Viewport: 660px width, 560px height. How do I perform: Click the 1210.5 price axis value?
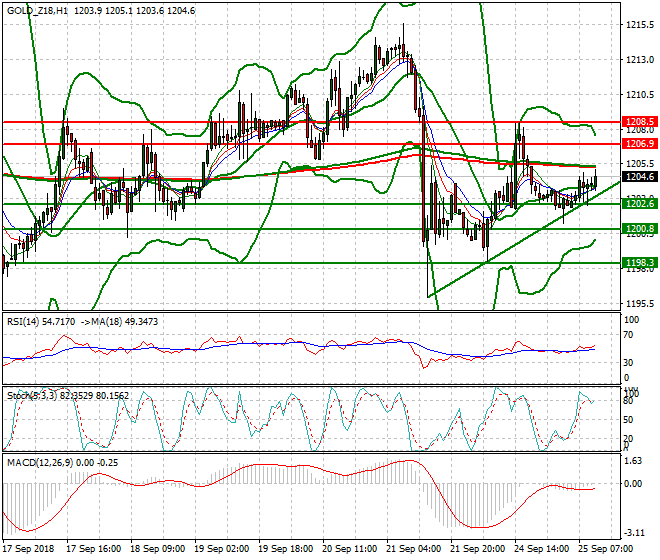640,94
